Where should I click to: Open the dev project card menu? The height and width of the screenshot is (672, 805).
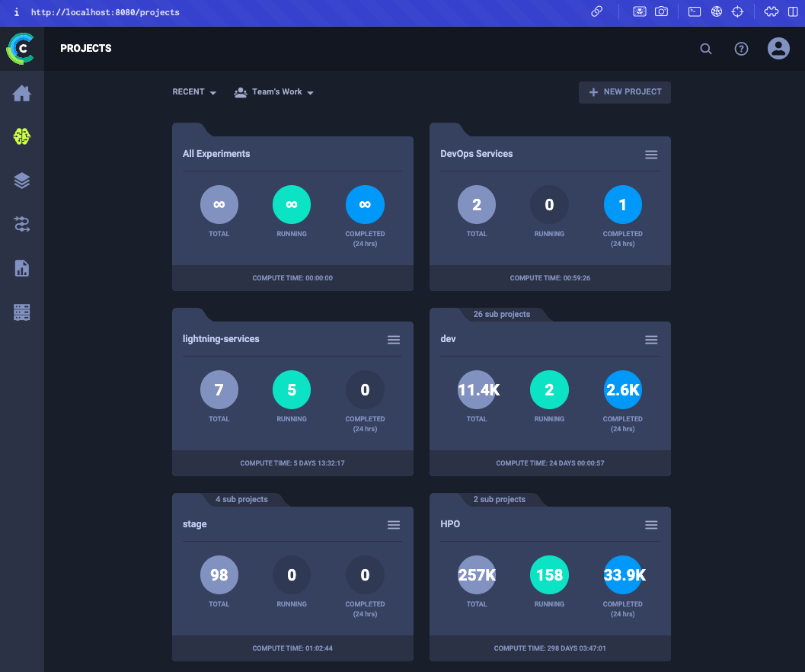tap(651, 340)
